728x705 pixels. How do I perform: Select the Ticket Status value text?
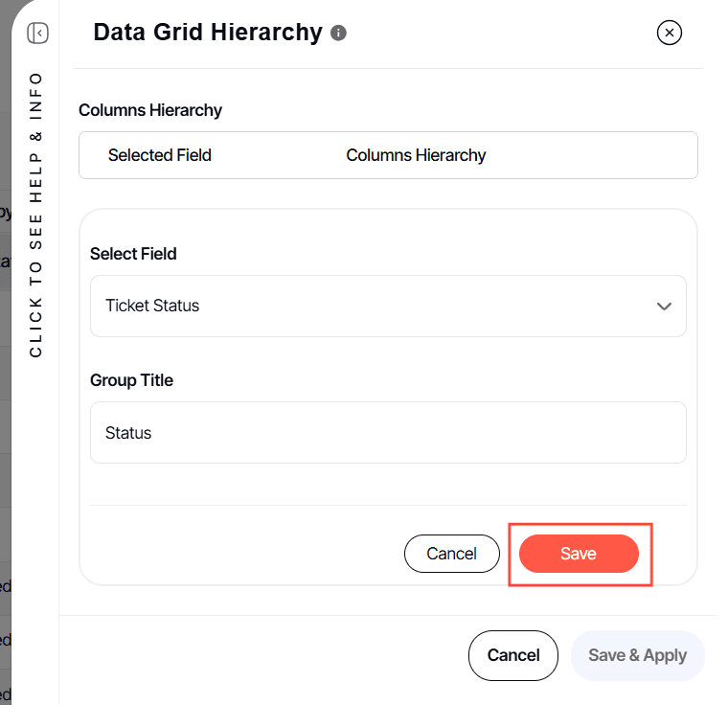click(x=152, y=307)
